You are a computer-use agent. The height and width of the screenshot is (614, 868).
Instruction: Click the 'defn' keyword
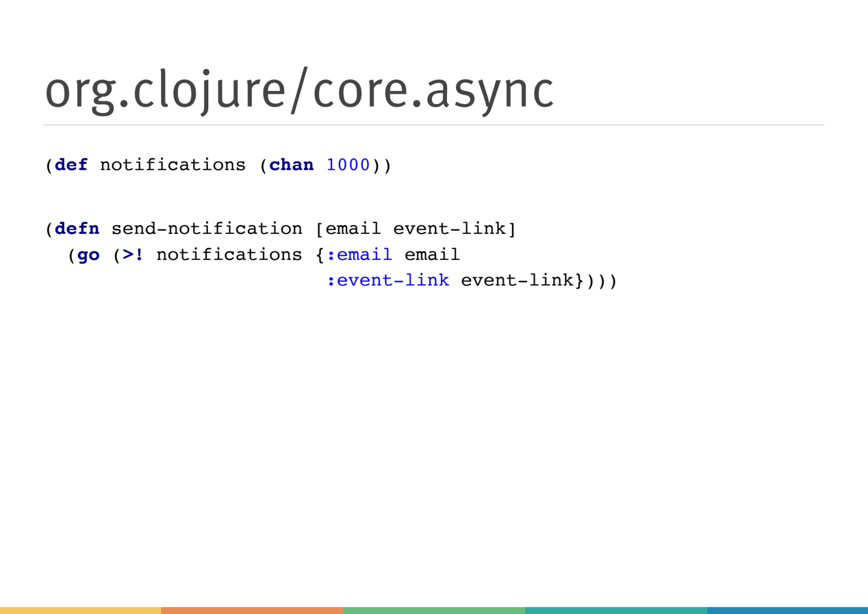pos(77,228)
